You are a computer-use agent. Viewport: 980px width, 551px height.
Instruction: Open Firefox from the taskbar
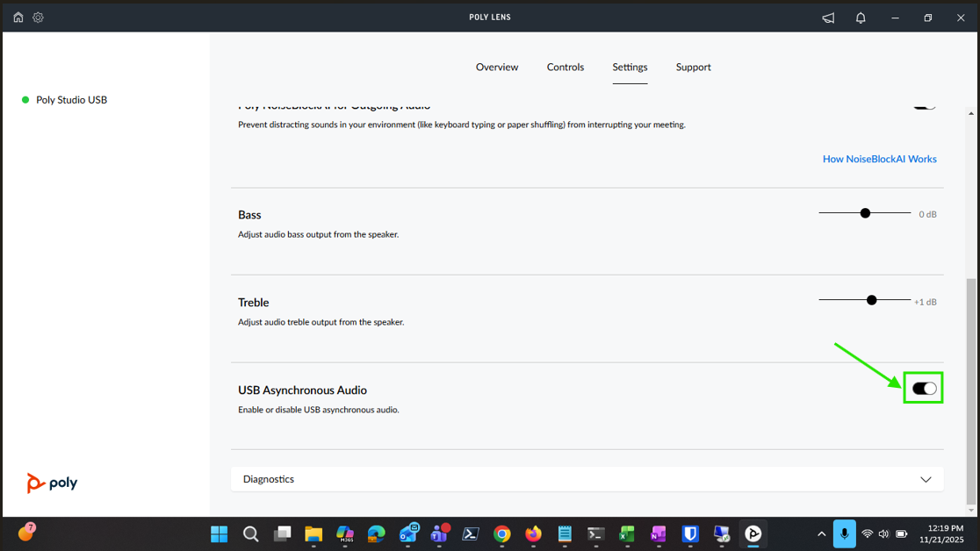click(x=533, y=533)
